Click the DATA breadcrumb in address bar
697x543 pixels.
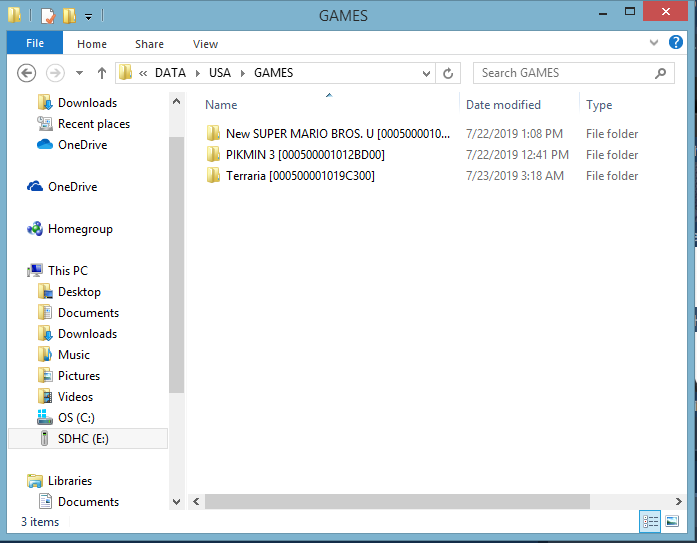tap(170, 73)
